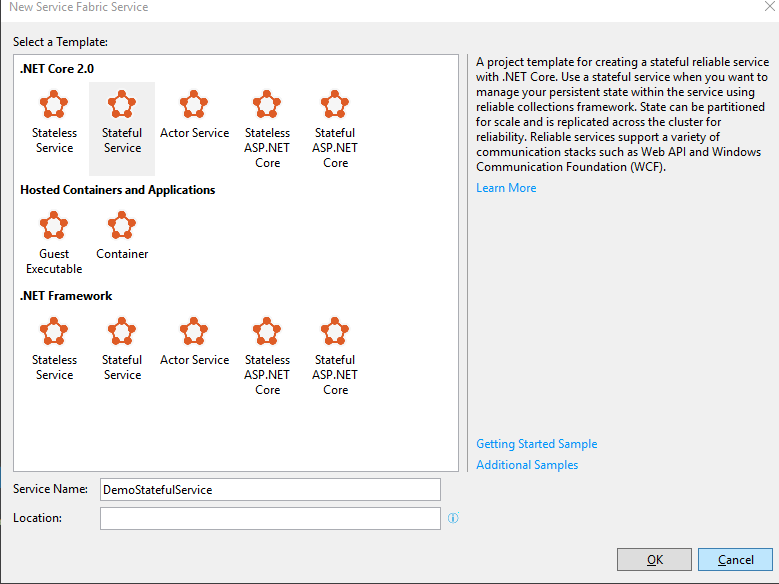Focus the Location input field
Viewport: 779px width, 584px height.
click(270, 518)
